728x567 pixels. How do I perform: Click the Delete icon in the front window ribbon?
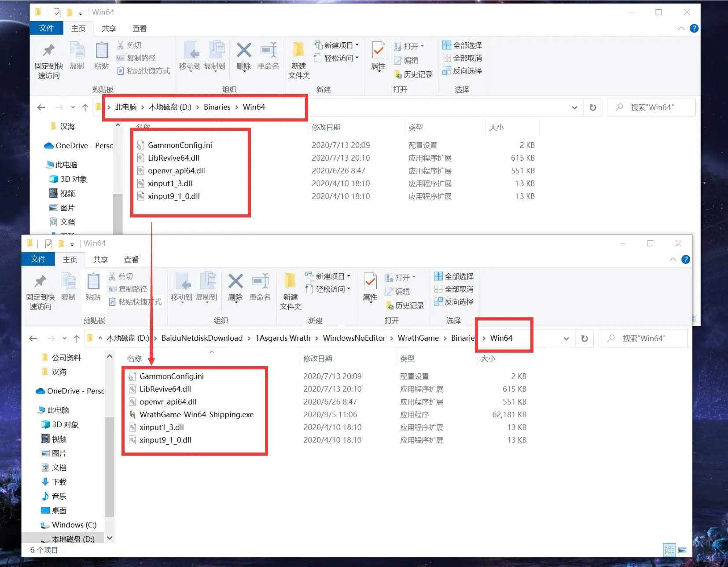click(x=235, y=286)
